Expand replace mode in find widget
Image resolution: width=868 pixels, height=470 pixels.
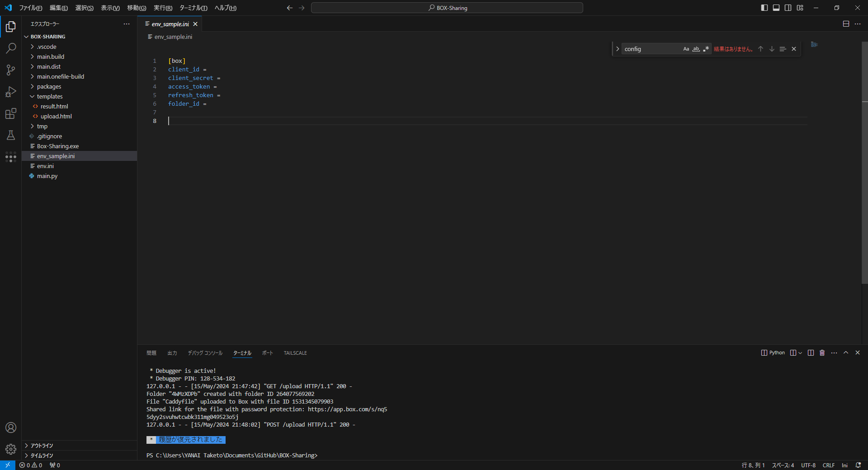(617, 49)
